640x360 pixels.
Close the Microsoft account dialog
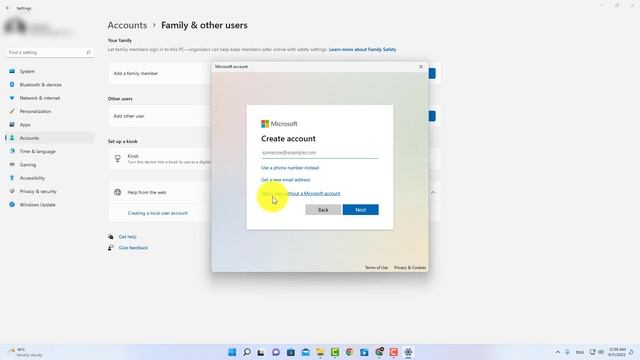coord(421,67)
